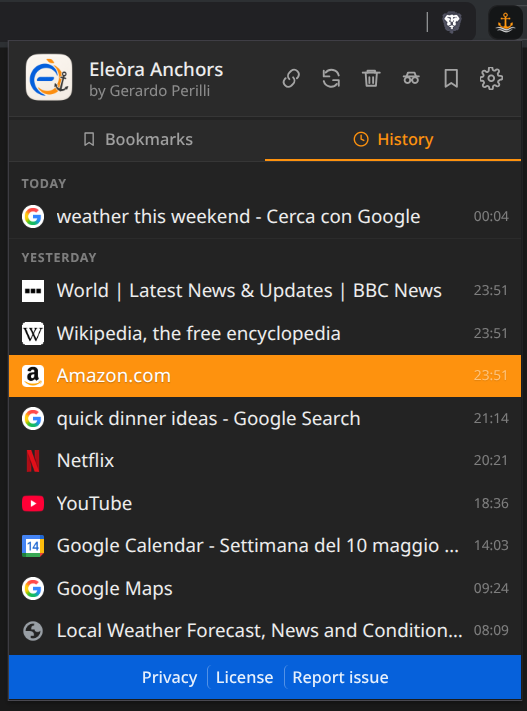The height and width of the screenshot is (711, 527).
Task: Click the sync refresh arrows icon
Action: (331, 78)
